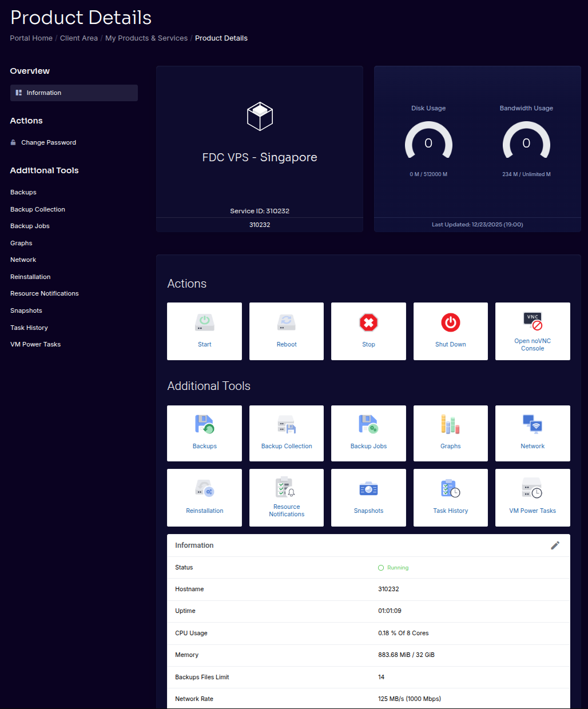Open Resource Notifications tile

tap(286, 497)
